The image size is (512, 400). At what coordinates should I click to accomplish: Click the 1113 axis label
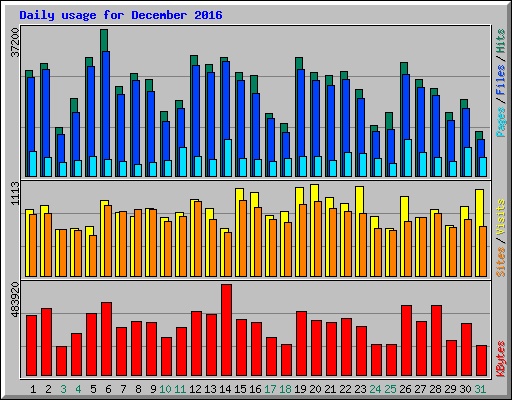pos(15,193)
